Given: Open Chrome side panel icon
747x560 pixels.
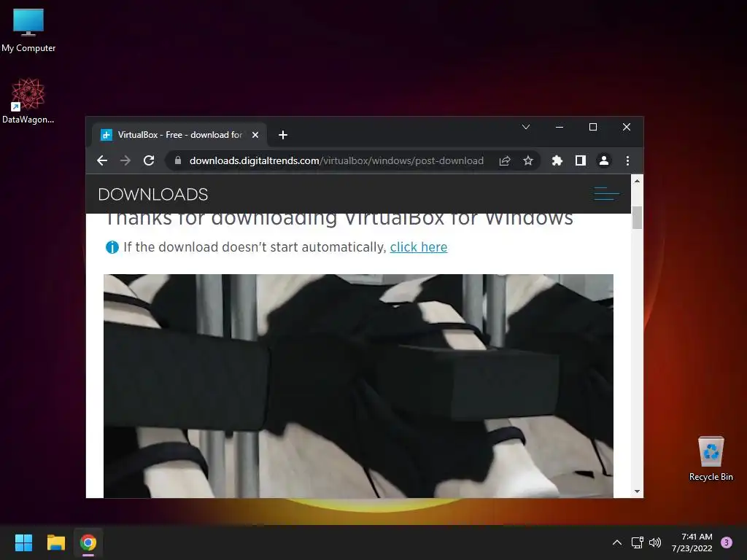Looking at the screenshot, I should click(x=580, y=160).
